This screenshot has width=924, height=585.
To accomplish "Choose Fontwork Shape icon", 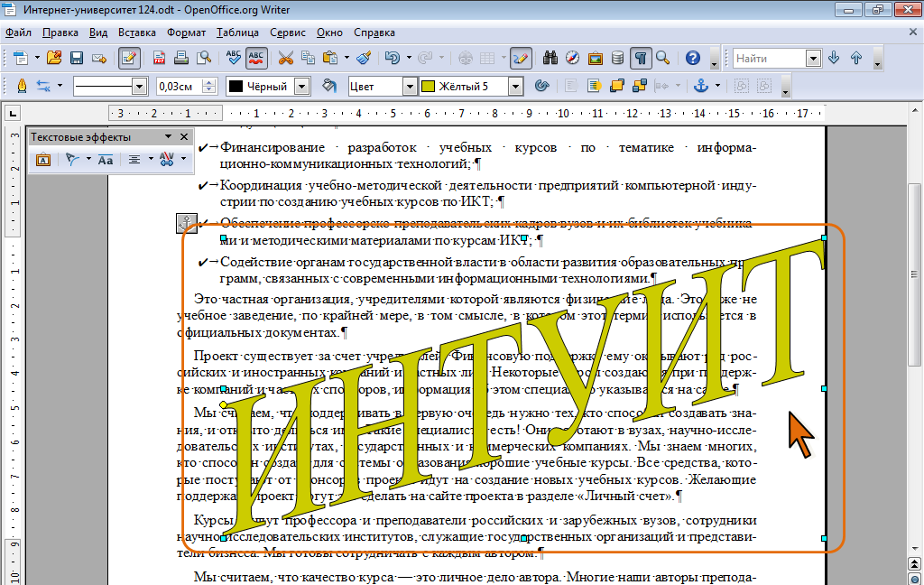I will [x=72, y=159].
